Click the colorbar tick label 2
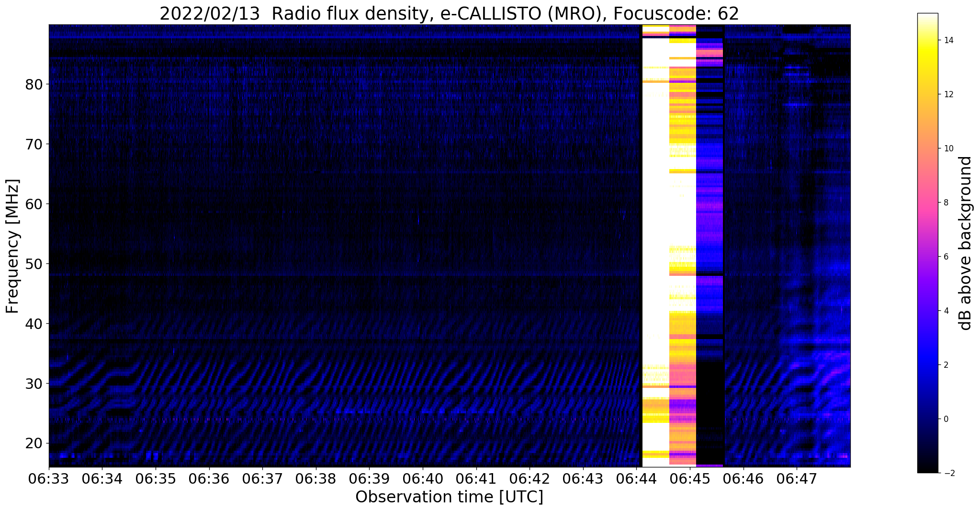The height and width of the screenshot is (511, 980). (946, 365)
